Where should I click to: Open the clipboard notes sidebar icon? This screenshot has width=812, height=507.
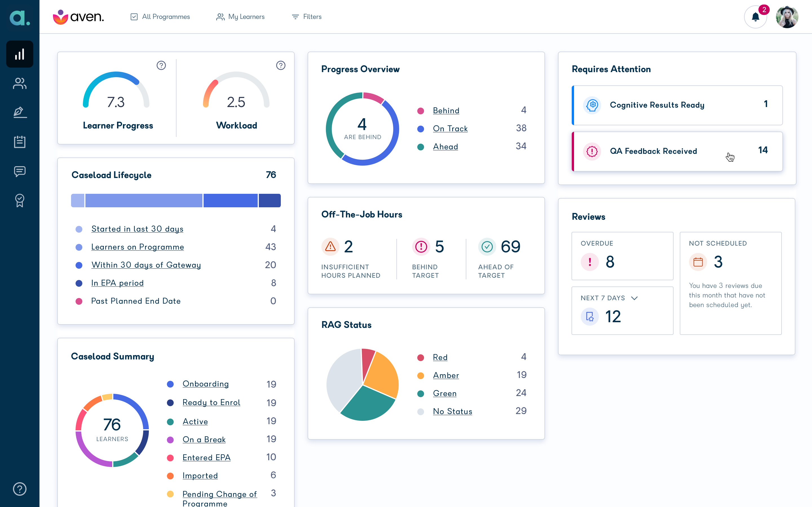click(x=19, y=142)
